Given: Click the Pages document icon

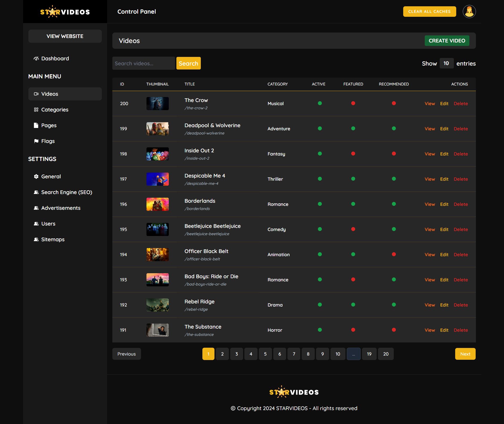Looking at the screenshot, I should pos(36,125).
